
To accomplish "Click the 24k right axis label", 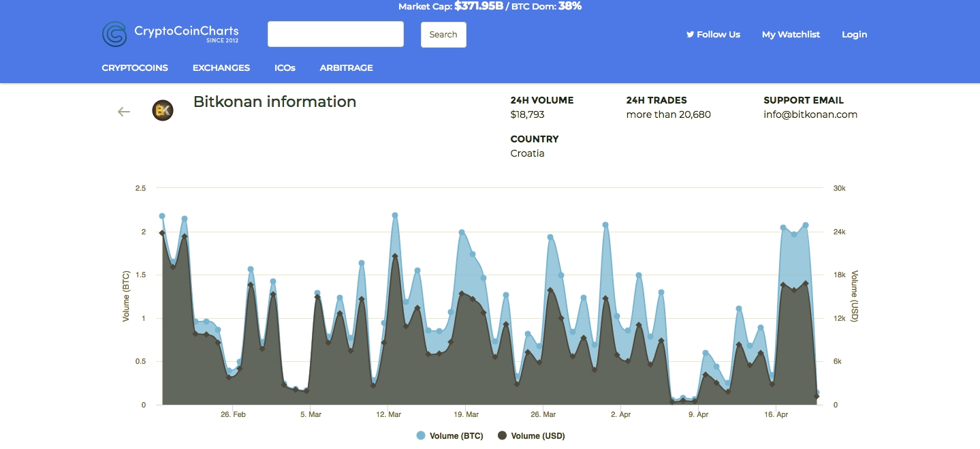I will 839,232.
